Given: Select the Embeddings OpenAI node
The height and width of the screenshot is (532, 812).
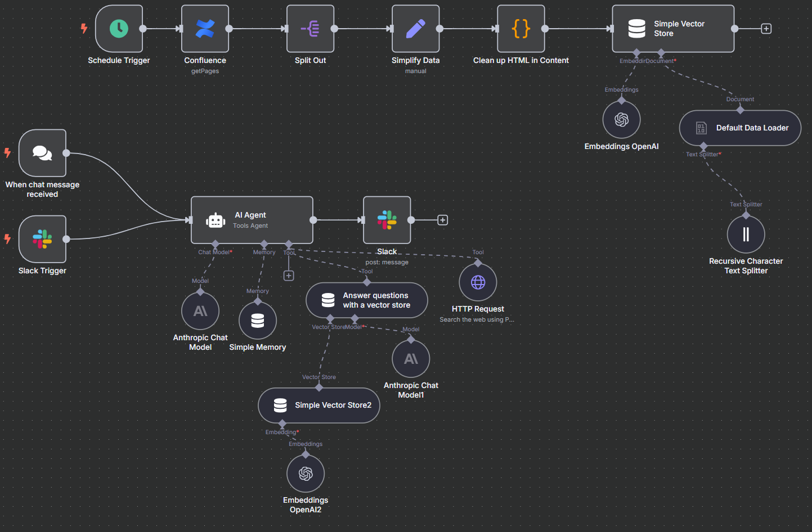Looking at the screenshot, I should coord(621,120).
